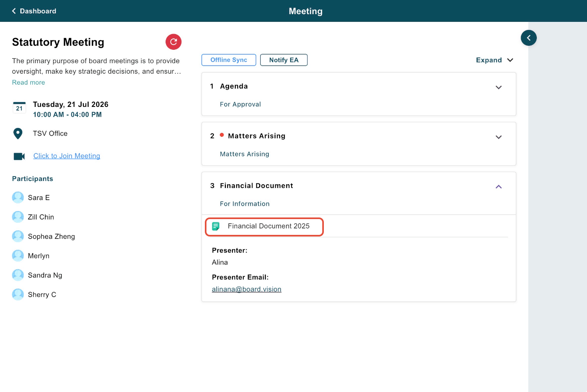
Task: Click the Tuesday, 21 Jul 2026 date
Action: tap(71, 104)
